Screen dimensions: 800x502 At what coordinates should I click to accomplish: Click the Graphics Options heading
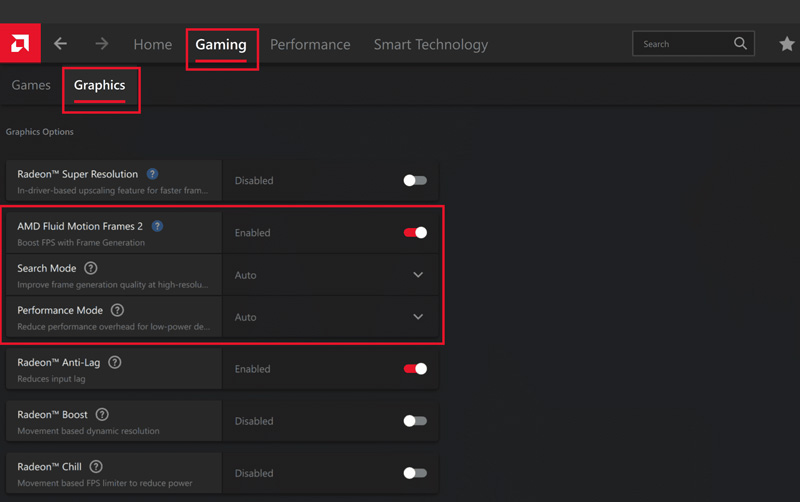(x=39, y=132)
